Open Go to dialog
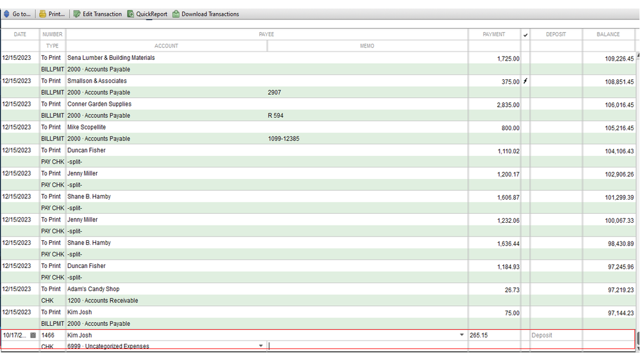 [x=21, y=14]
